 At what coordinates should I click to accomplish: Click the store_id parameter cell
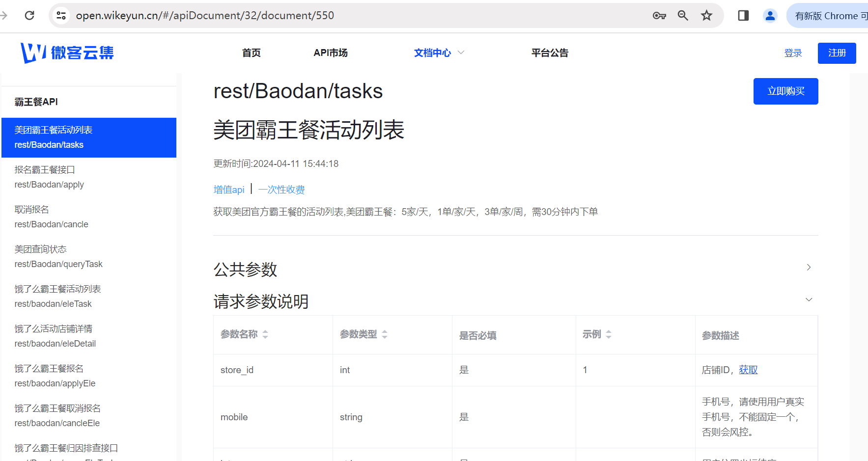tap(273, 370)
